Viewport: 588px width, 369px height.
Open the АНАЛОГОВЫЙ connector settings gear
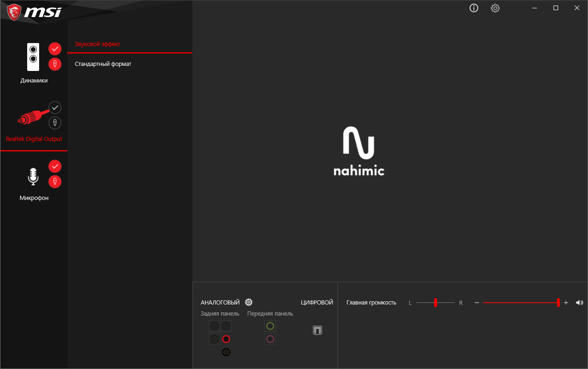(x=249, y=302)
